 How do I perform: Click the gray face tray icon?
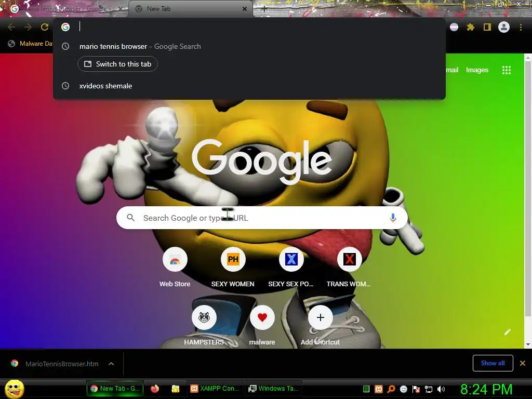coord(403,389)
